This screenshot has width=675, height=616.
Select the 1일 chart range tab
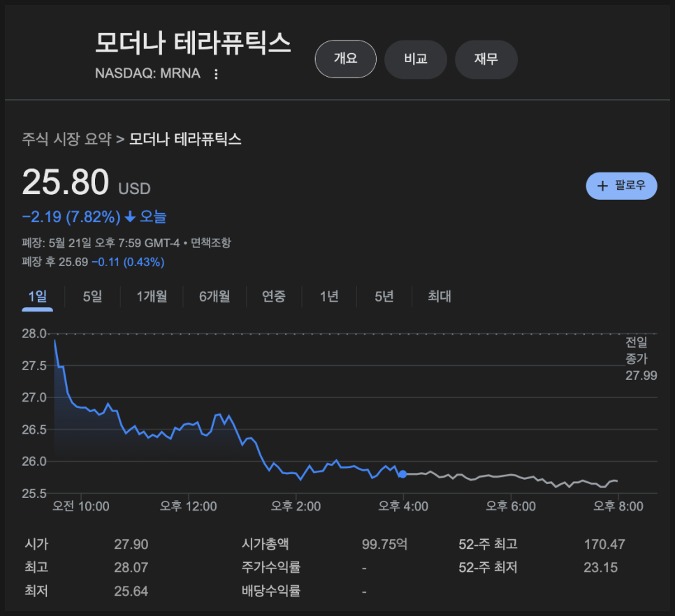[38, 296]
